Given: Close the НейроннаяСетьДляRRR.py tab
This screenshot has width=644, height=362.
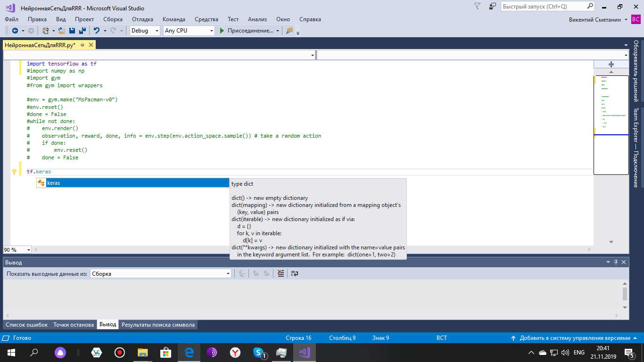Looking at the screenshot, I should (91, 45).
